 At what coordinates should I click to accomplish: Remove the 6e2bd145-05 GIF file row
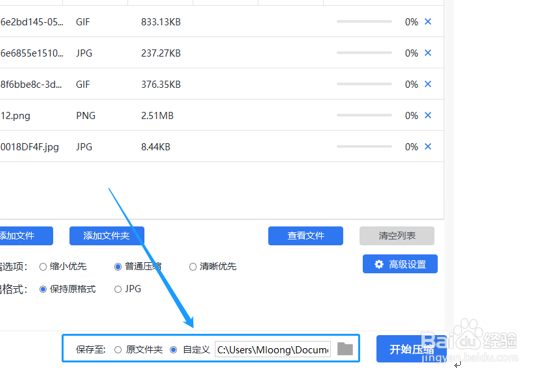tap(428, 22)
